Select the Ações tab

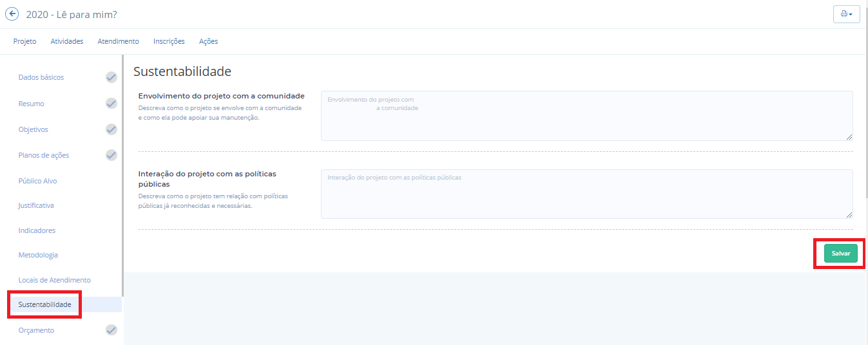point(208,41)
